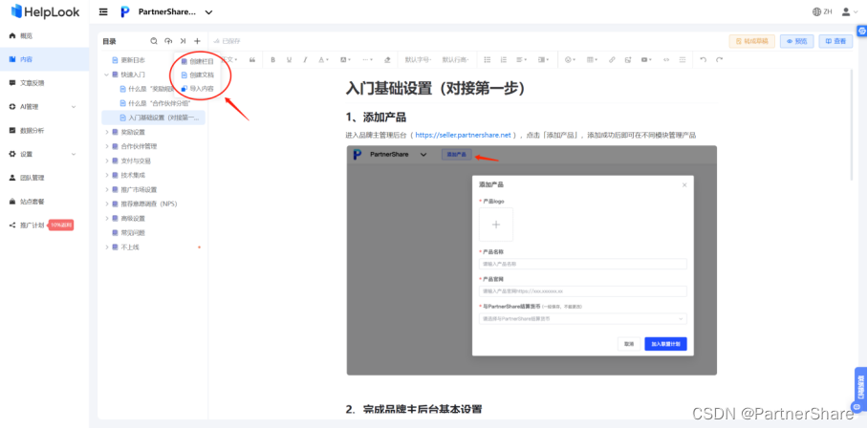This screenshot has height=429, width=868.
Task: Insert a numbered list
Action: pos(503,60)
